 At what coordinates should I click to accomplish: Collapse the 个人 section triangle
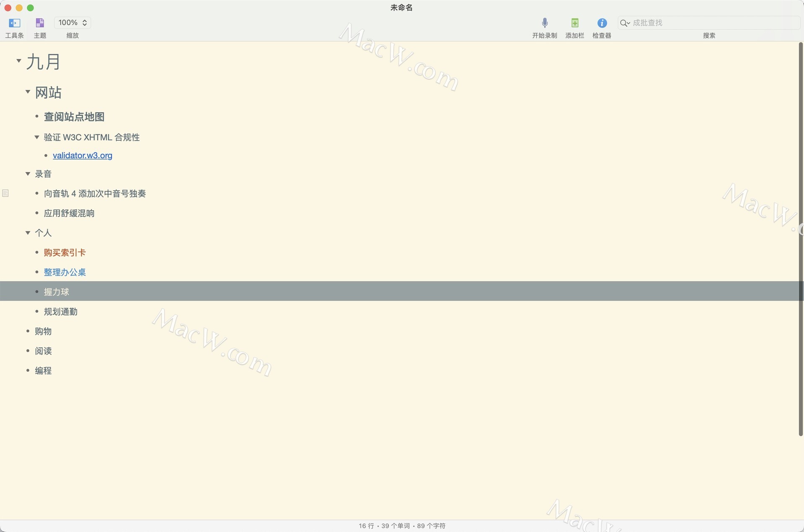pos(28,233)
